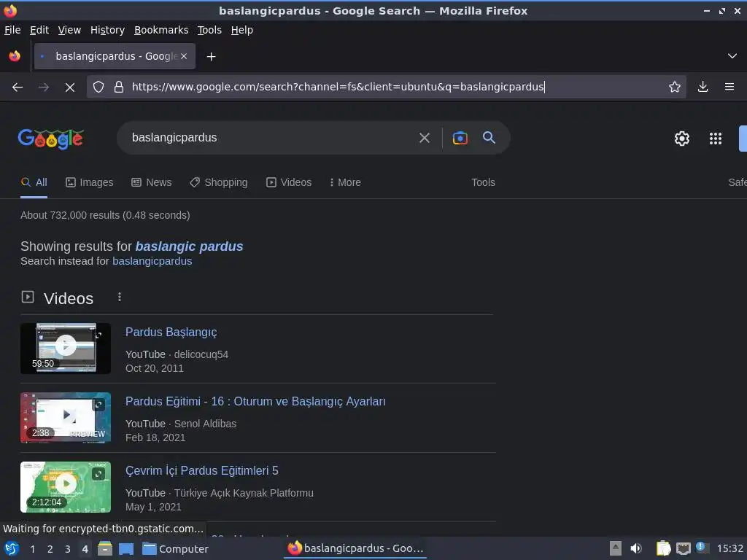
Task: Open the View menu
Action: [69, 30]
